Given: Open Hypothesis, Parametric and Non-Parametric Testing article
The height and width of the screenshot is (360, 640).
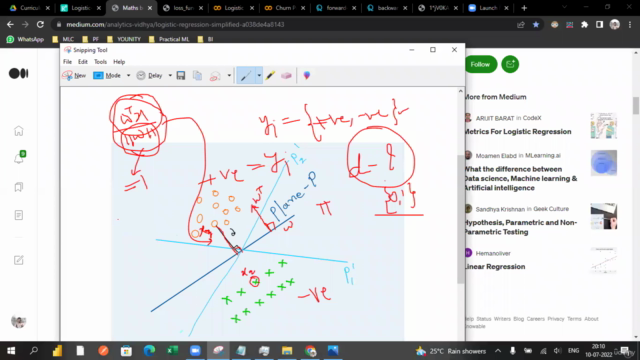Looking at the screenshot, I should [x=521, y=227].
